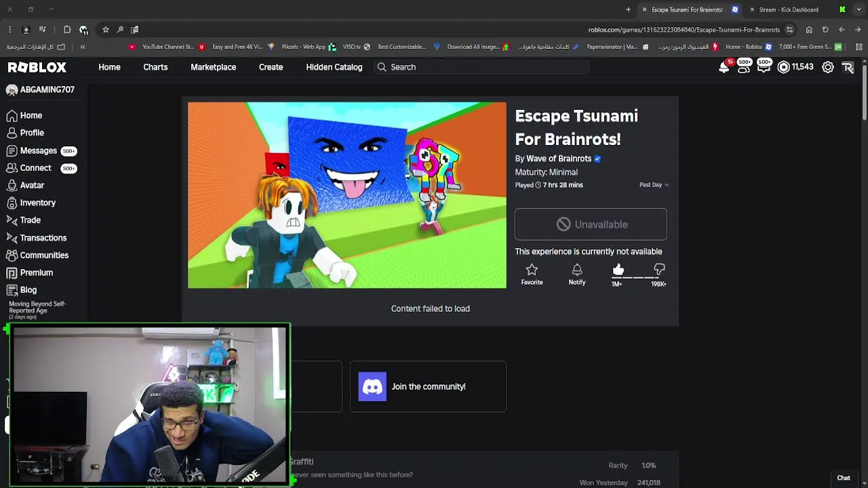The width and height of the screenshot is (868, 488).
Task: Click the browser home button
Action: coord(809,30)
